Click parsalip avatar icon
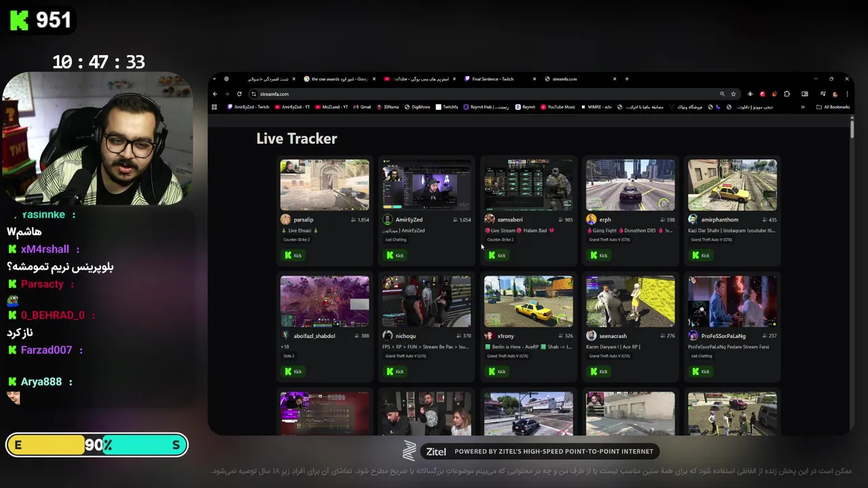Image resolution: width=868 pixels, height=488 pixels. 285,220
